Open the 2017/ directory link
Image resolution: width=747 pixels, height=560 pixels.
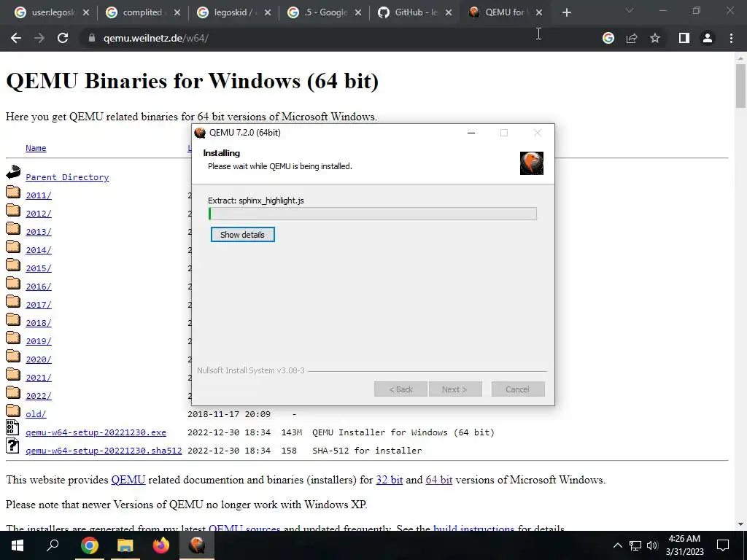click(39, 305)
